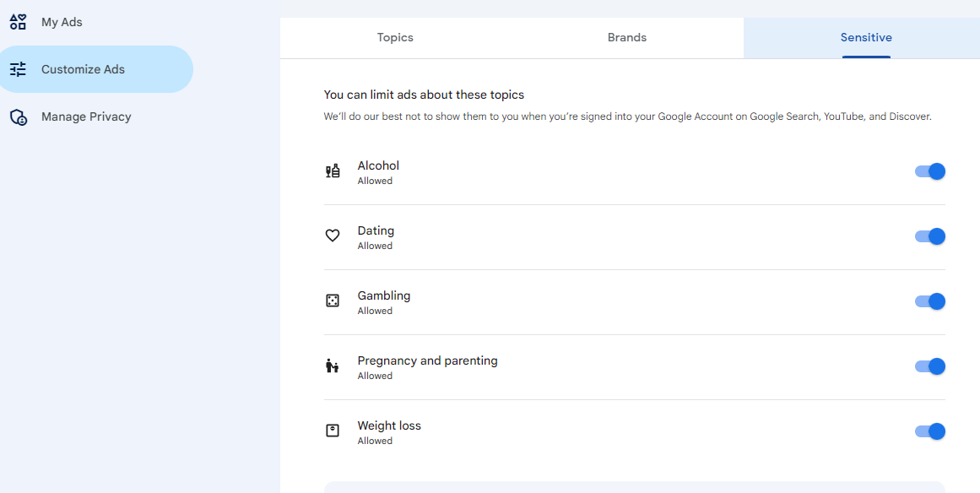Toggle Pregnancy and parenting ads off

pyautogui.click(x=930, y=366)
